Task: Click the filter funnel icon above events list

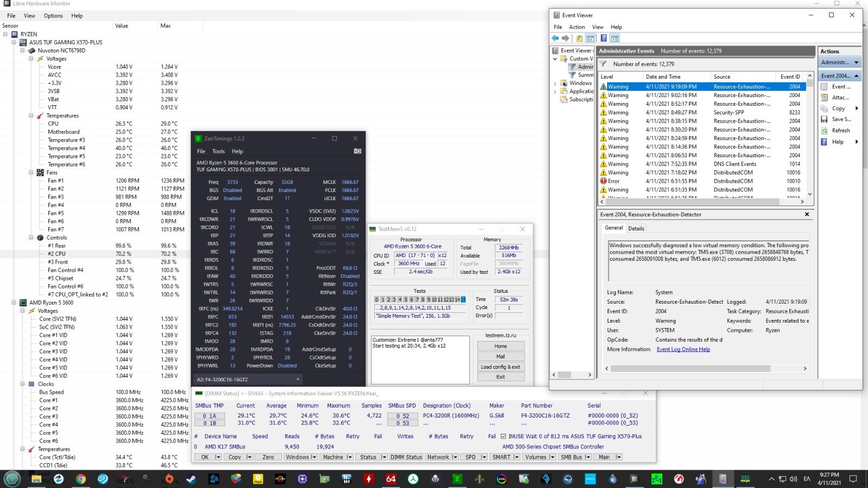Action: pyautogui.click(x=603, y=64)
